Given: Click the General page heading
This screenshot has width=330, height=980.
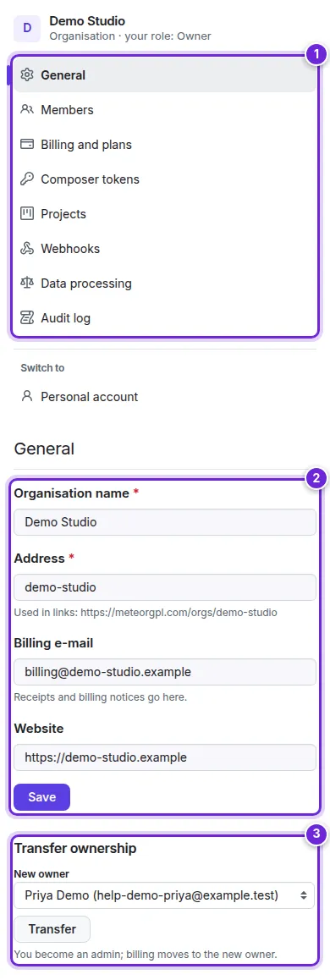Looking at the screenshot, I should point(44,449).
